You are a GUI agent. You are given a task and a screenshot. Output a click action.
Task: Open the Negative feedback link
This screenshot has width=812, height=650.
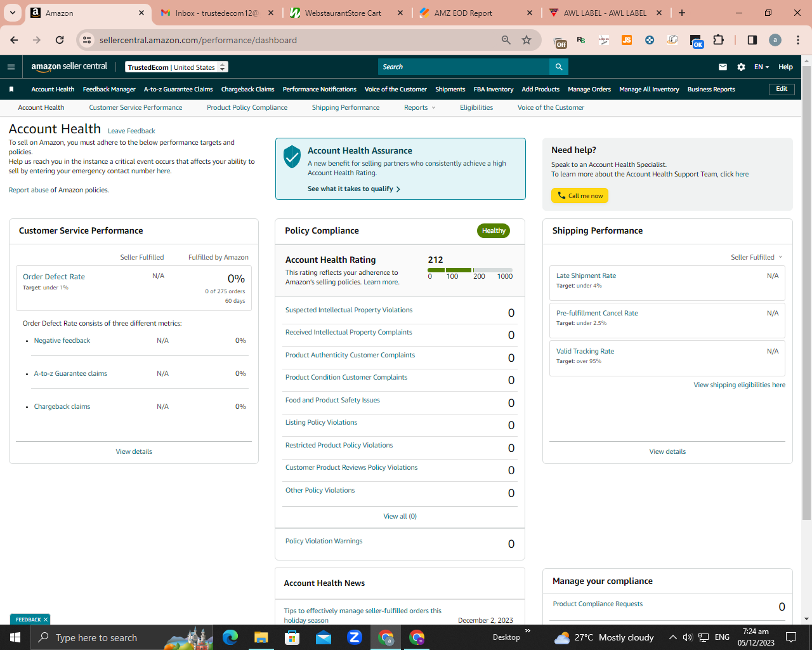click(x=62, y=341)
